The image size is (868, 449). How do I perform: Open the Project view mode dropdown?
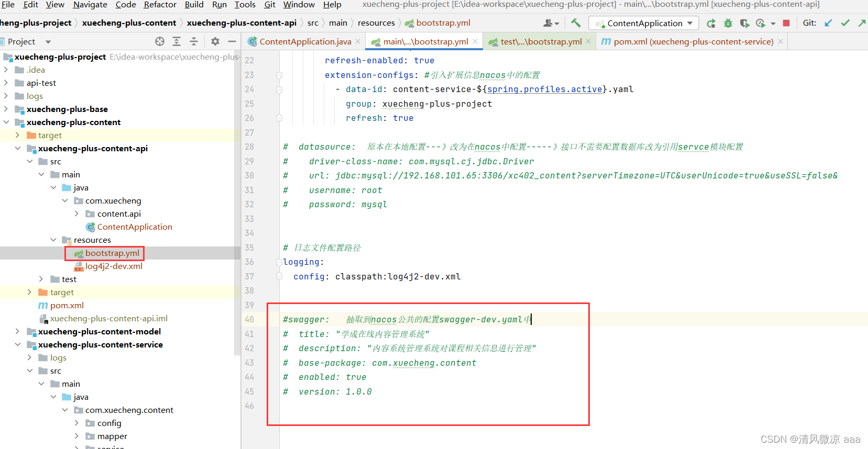(48, 42)
